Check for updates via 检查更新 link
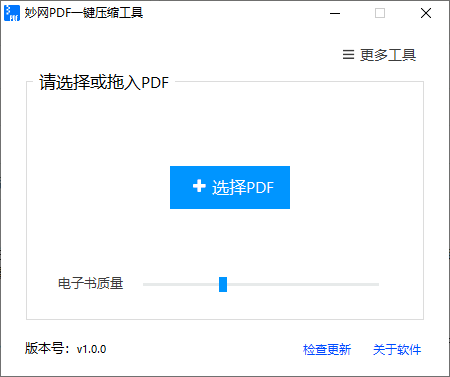450x377 pixels. 327,349
